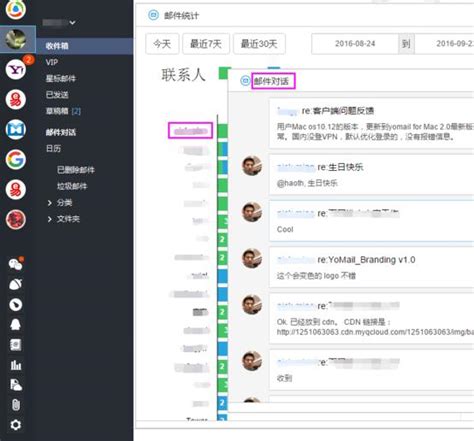
Task: Click avatar beside the 收到 reply
Action: (x=252, y=361)
